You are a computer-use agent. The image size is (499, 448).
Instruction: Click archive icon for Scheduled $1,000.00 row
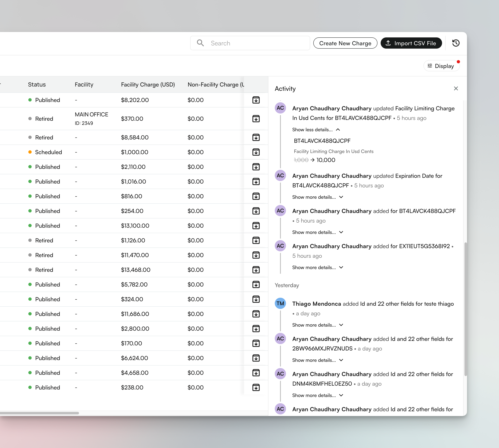pyautogui.click(x=256, y=152)
